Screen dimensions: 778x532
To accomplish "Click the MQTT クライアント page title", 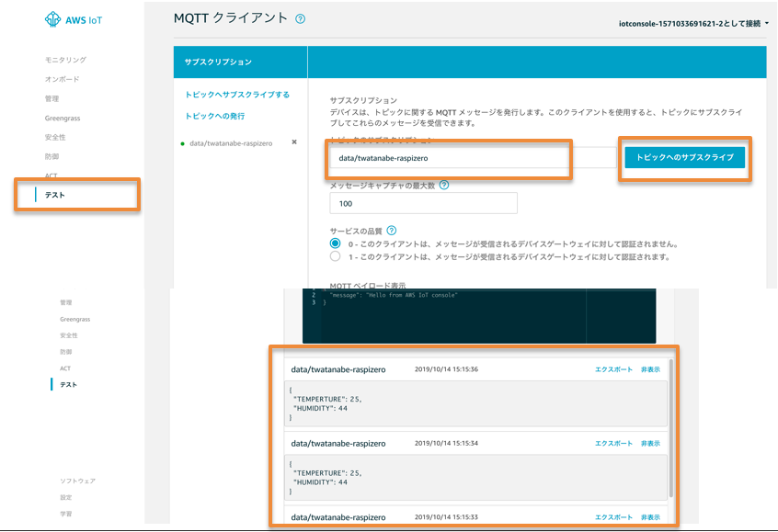I will coord(231,18).
